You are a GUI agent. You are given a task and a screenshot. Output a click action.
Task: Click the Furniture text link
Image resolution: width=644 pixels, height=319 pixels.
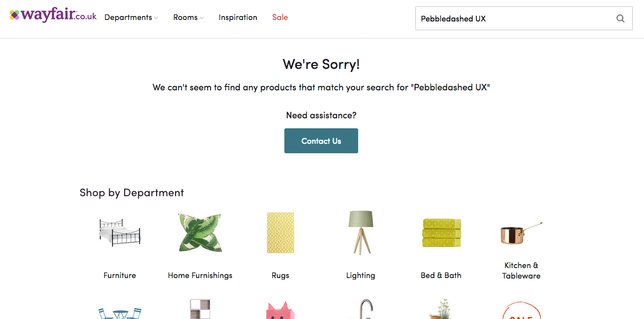[x=120, y=276]
